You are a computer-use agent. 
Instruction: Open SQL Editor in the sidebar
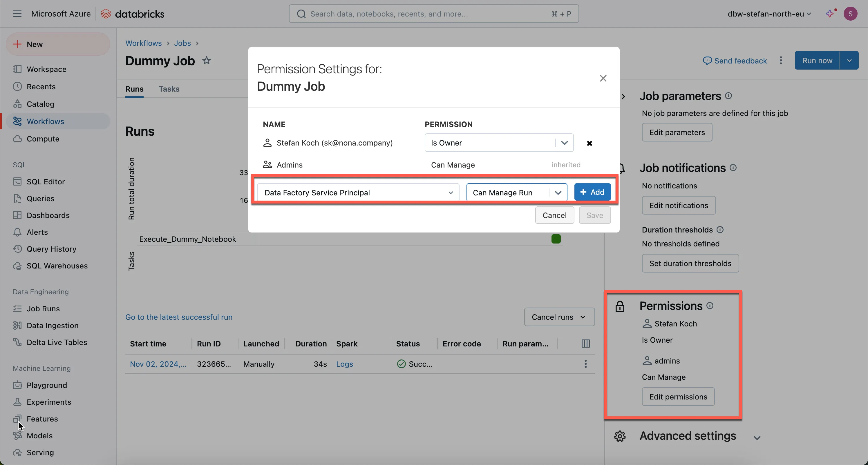46,181
